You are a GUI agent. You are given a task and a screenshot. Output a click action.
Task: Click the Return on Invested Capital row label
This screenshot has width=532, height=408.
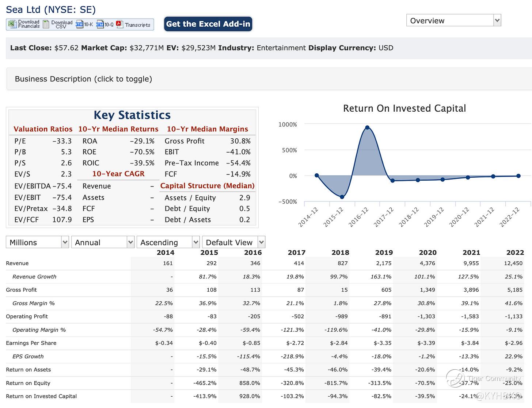[41, 396]
